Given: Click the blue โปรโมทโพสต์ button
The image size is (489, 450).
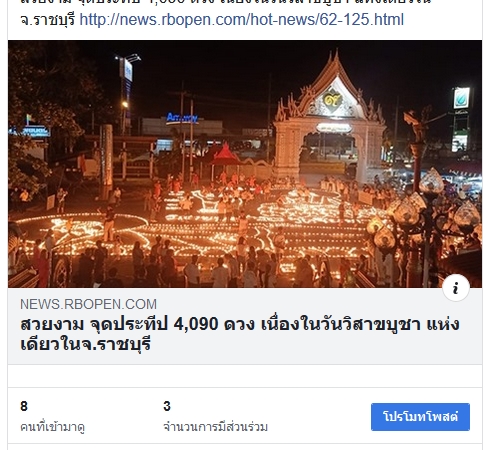Looking at the screenshot, I should coord(420,417).
